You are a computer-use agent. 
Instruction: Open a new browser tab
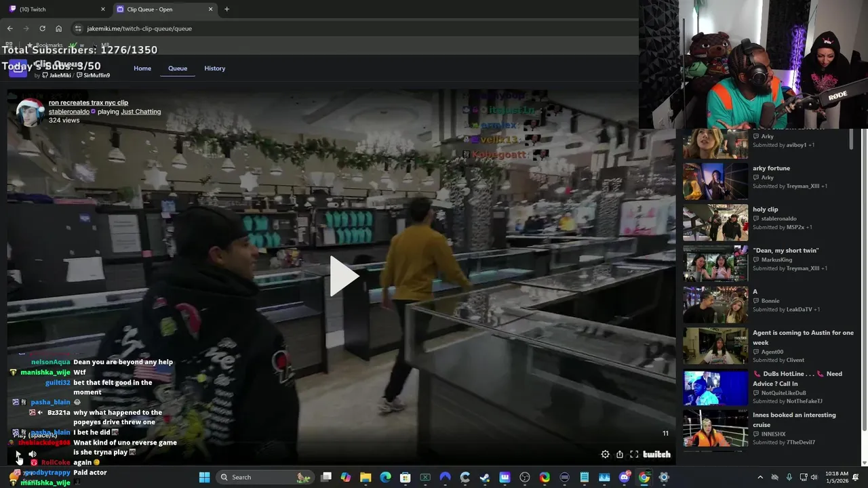pos(226,9)
